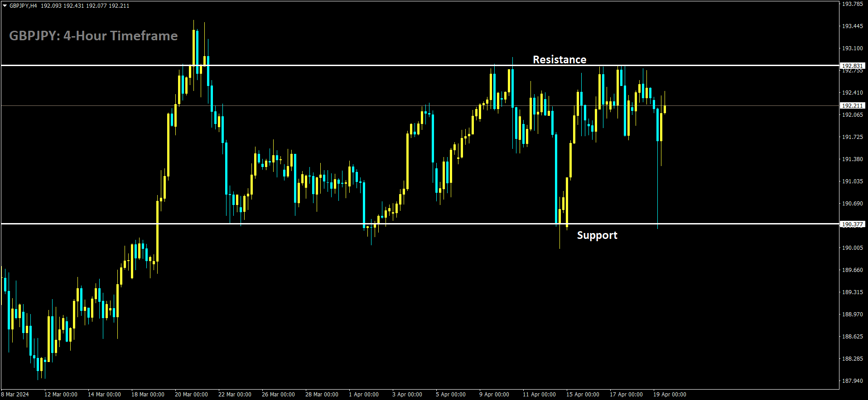The image size is (868, 400).
Task: Click the 192.065 price scale value
Action: [852, 115]
